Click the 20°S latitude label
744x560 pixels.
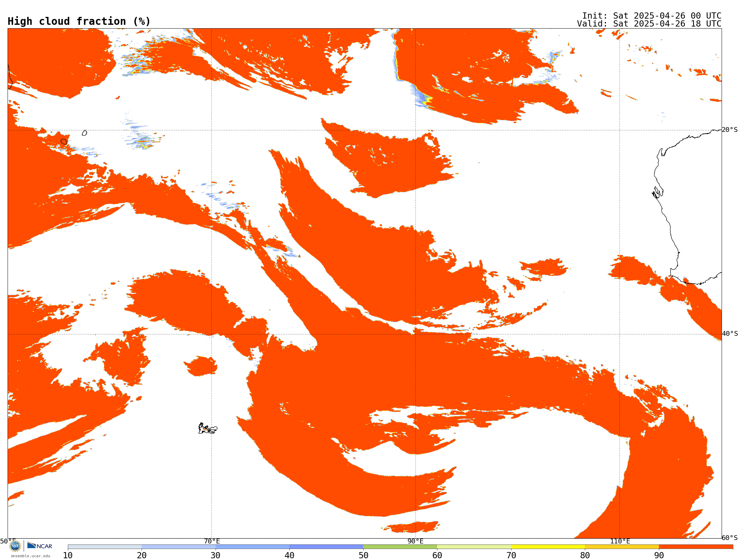[730, 129]
